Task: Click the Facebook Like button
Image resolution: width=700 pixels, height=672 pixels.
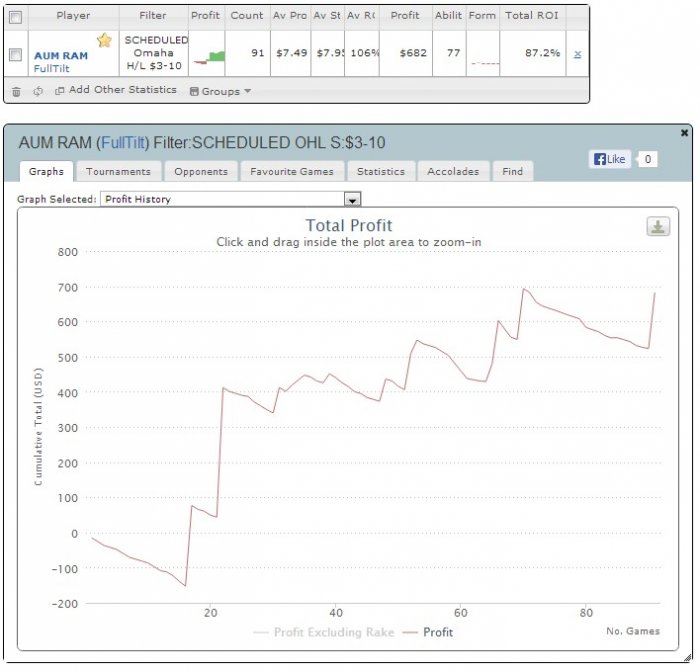Action: tap(609, 159)
